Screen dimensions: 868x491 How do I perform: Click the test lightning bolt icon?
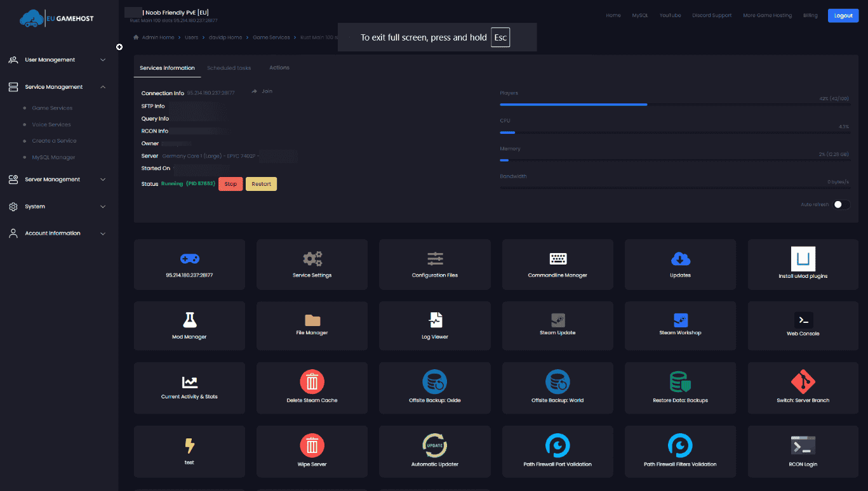(189, 445)
